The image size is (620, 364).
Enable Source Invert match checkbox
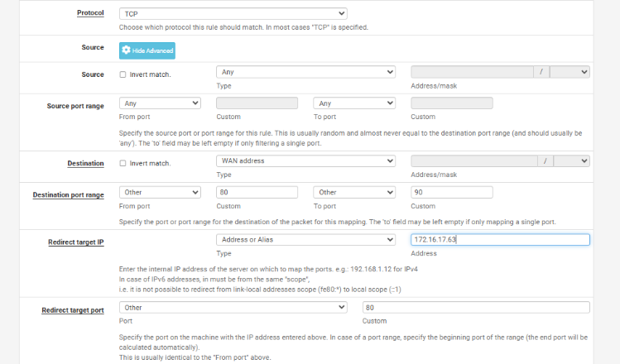(x=123, y=74)
